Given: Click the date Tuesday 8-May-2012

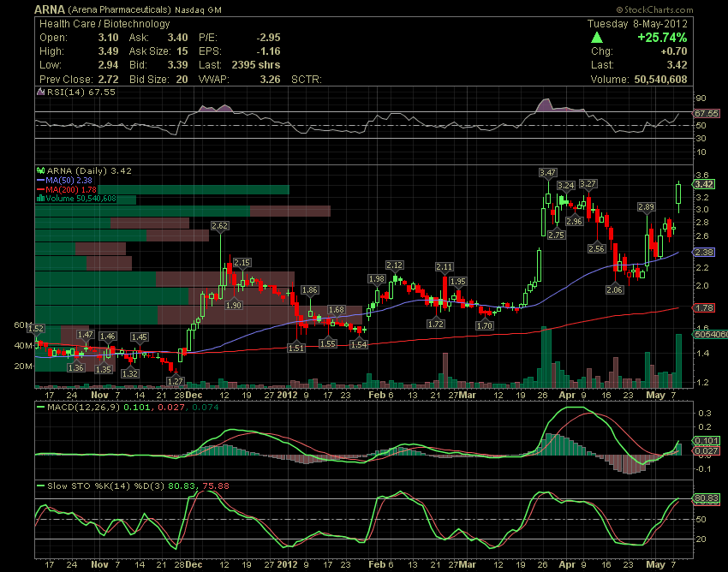Looking at the screenshot, I should pos(637,24).
